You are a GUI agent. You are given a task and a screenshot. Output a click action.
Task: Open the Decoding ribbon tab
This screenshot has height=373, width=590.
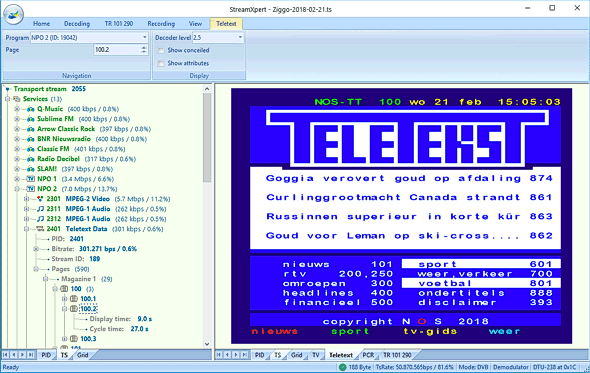point(77,24)
